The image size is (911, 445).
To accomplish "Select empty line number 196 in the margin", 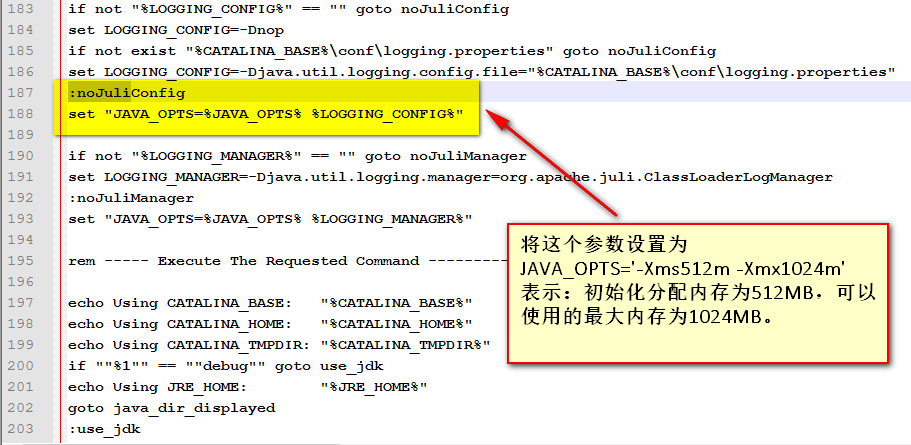I will click(21, 282).
